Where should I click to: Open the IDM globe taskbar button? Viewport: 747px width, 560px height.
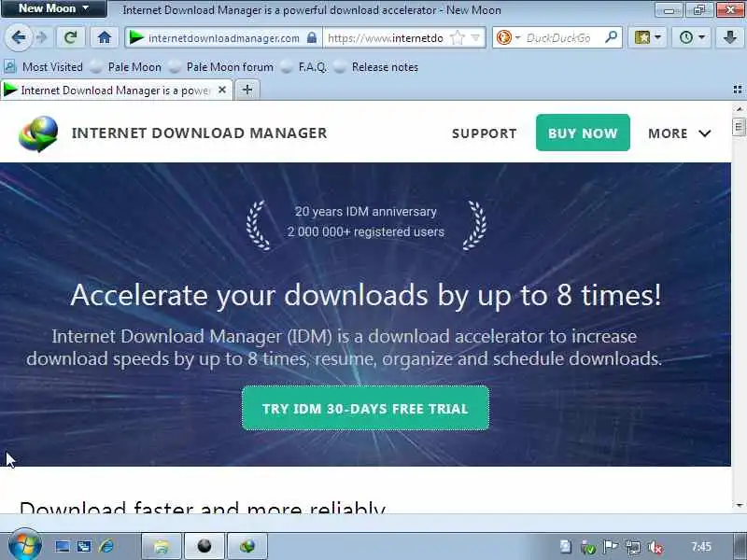pos(247,546)
